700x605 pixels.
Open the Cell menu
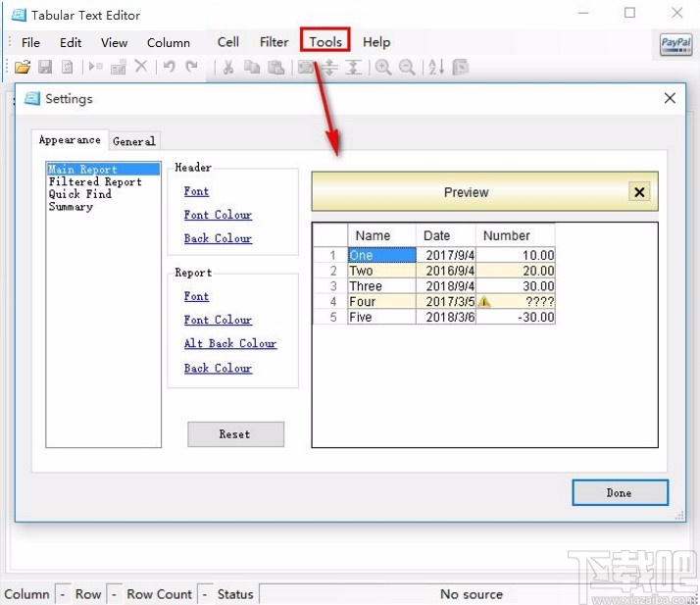pos(228,42)
